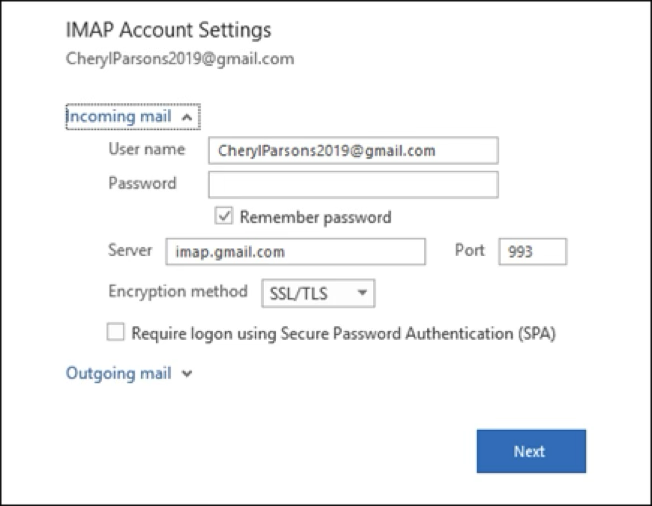652x506 pixels.
Task: Click the User name input field
Action: (x=353, y=150)
